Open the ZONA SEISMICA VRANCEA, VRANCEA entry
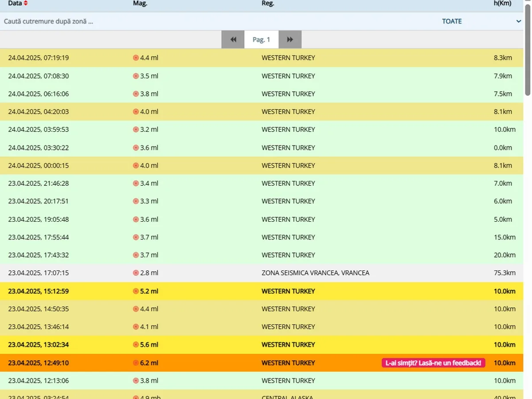The width and height of the screenshot is (532, 399). tap(315, 273)
